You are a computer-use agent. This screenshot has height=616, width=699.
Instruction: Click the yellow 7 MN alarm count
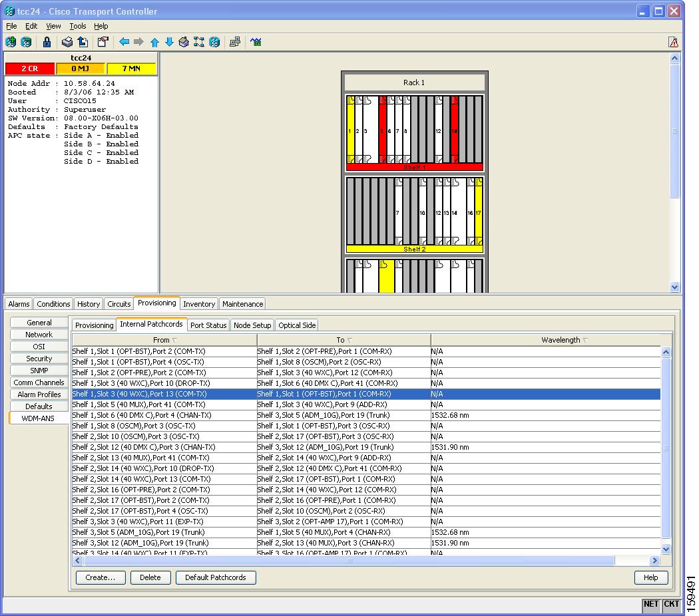(x=131, y=69)
